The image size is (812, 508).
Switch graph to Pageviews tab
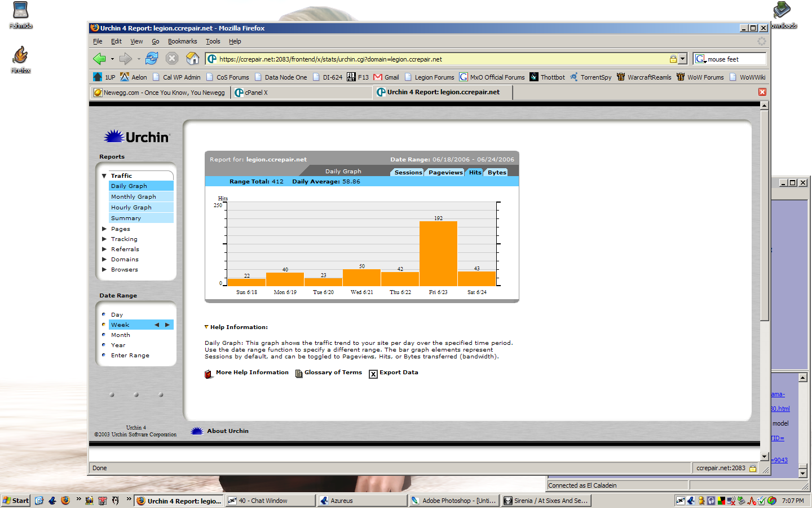coord(445,172)
